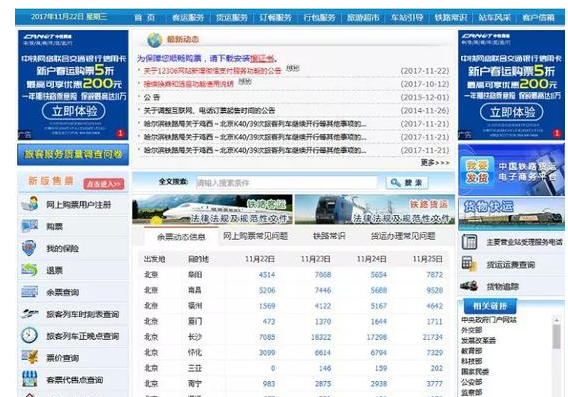Open 首页 in the top navigation
This screenshot has height=397, width=568.
(145, 17)
